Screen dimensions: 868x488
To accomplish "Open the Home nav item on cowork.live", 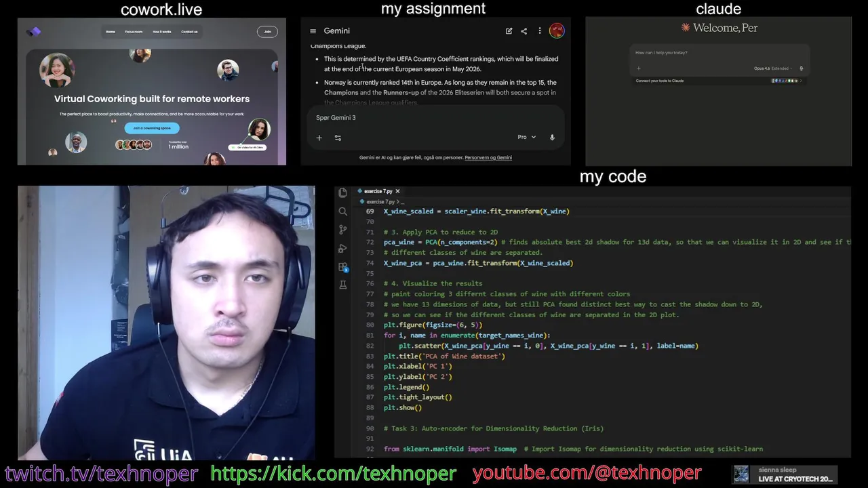I will tap(111, 32).
